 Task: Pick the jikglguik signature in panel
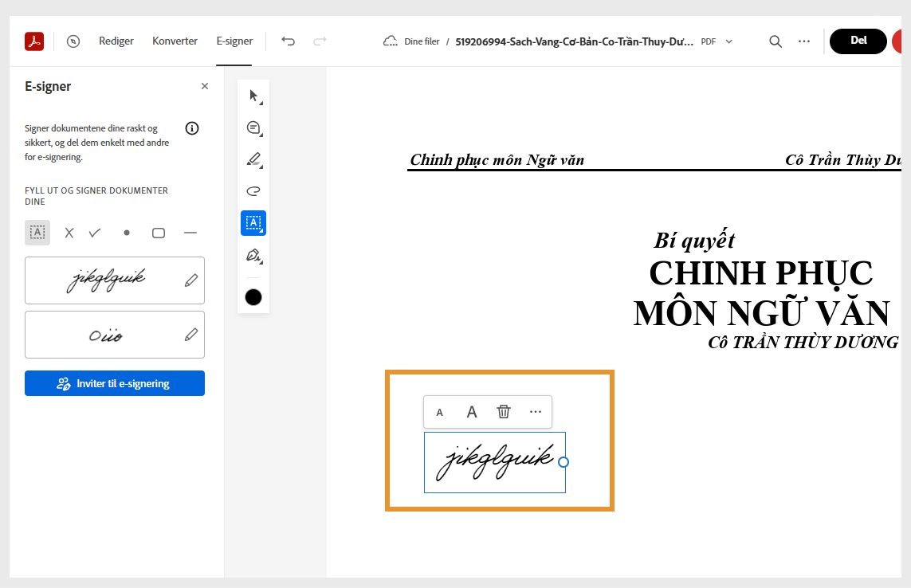[106, 280]
